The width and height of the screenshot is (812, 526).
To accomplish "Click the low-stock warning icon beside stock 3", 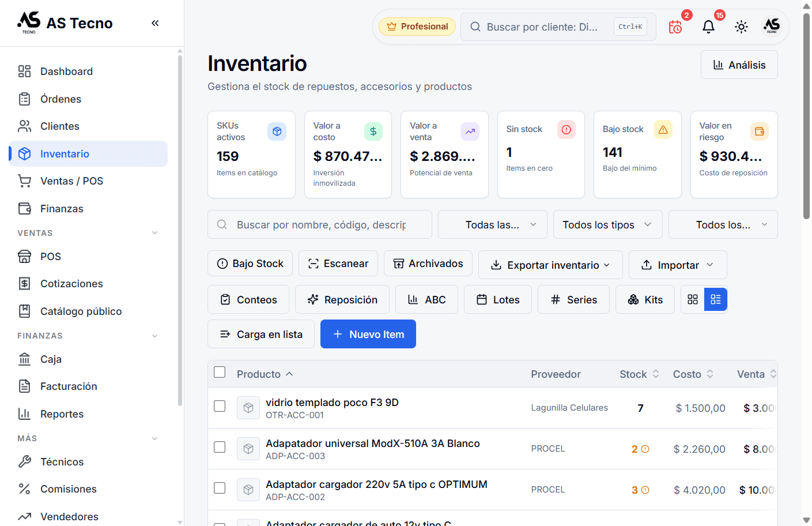I will pyautogui.click(x=645, y=490).
